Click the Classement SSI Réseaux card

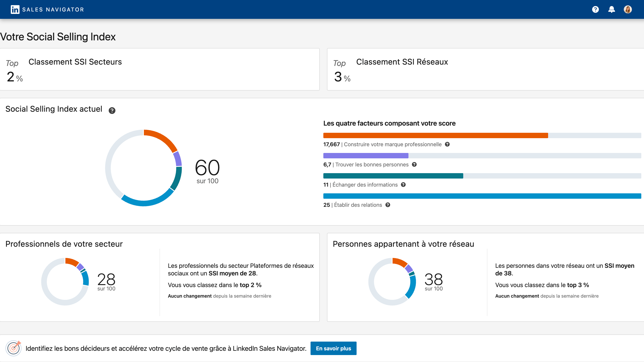click(x=485, y=69)
